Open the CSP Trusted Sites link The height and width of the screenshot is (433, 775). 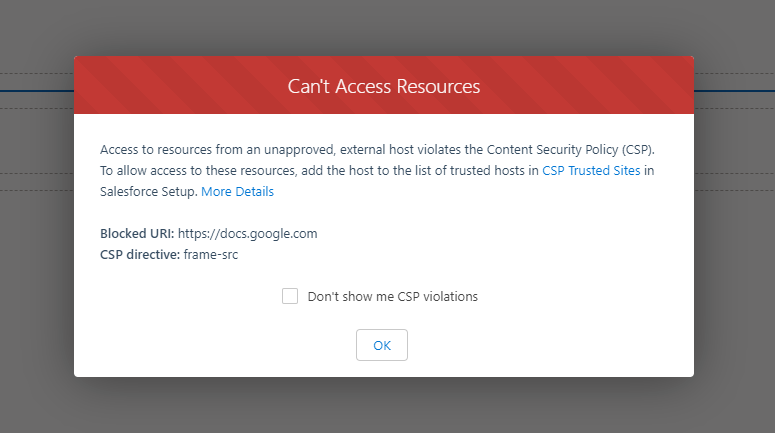(591, 171)
